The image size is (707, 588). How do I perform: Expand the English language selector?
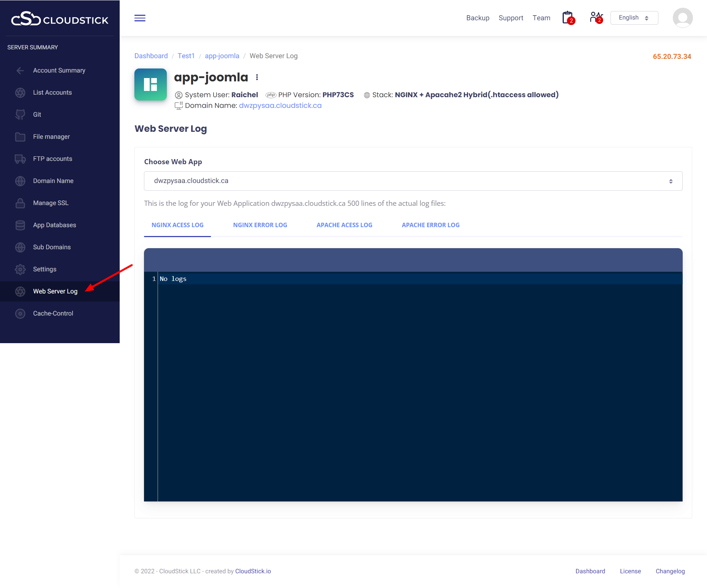(634, 18)
